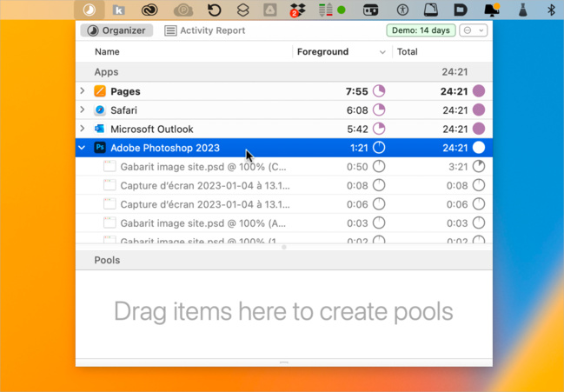The width and height of the screenshot is (564, 392).
Task: Click the Photoshop Ps app icon
Action: (x=100, y=148)
